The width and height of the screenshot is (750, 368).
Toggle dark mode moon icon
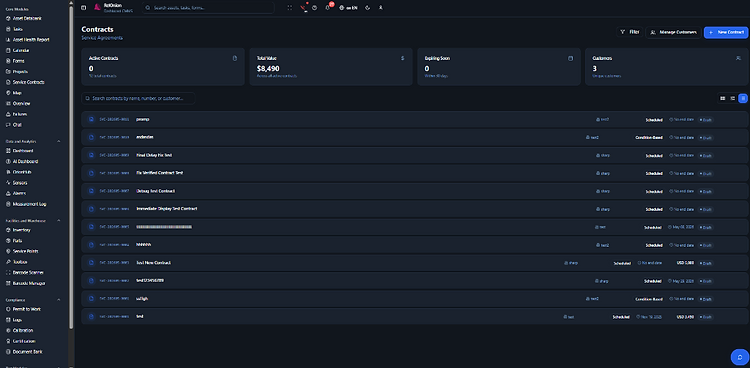click(x=367, y=8)
